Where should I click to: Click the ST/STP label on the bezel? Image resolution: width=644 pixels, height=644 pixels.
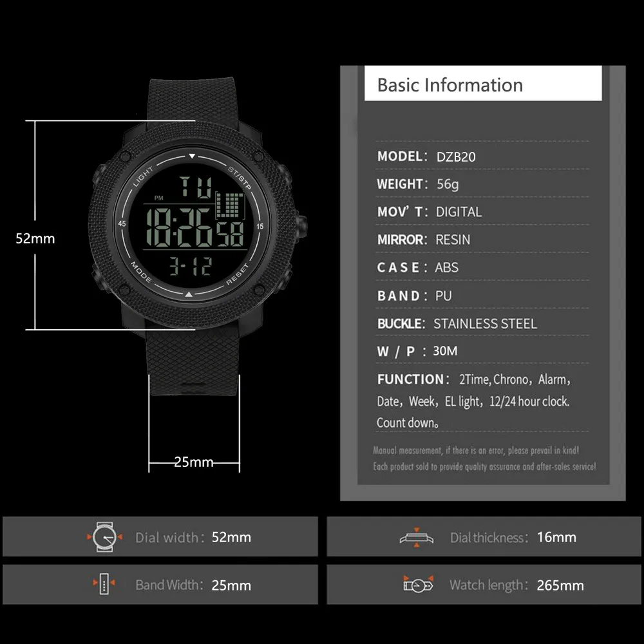(x=240, y=178)
